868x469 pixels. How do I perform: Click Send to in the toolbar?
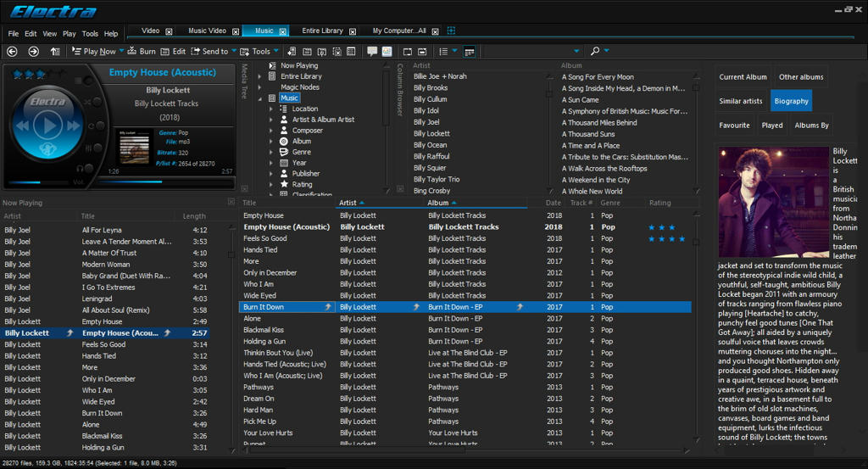point(210,52)
